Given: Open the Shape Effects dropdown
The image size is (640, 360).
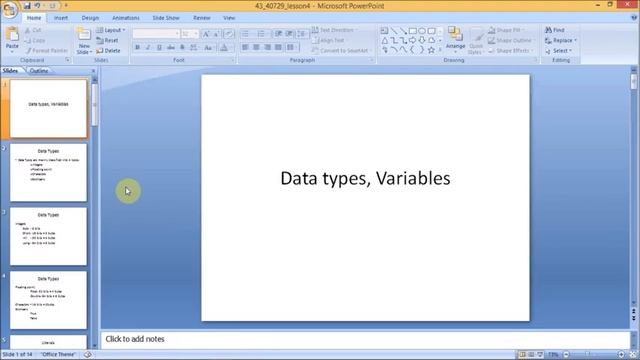Looking at the screenshot, I should point(510,51).
